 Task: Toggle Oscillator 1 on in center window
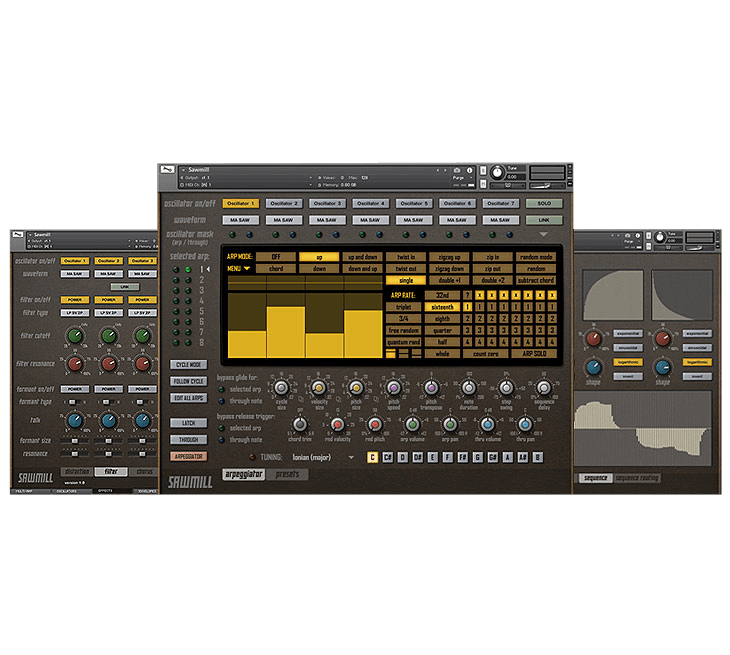[241, 203]
